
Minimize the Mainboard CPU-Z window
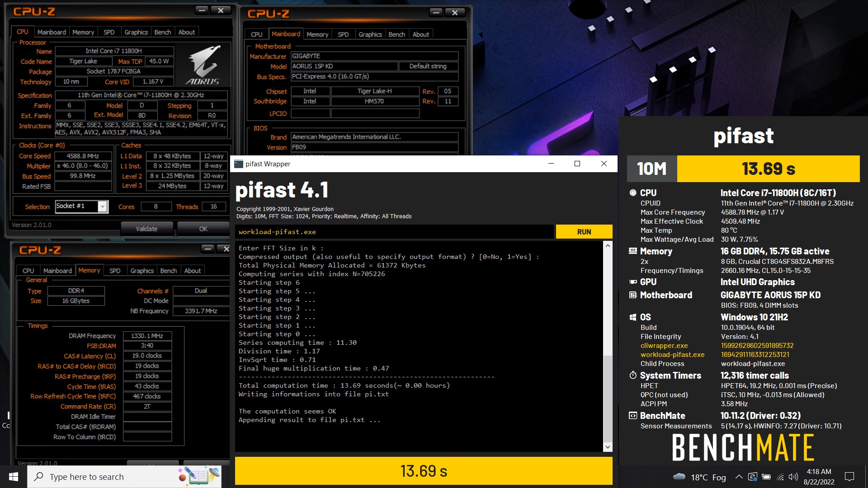[x=436, y=13]
